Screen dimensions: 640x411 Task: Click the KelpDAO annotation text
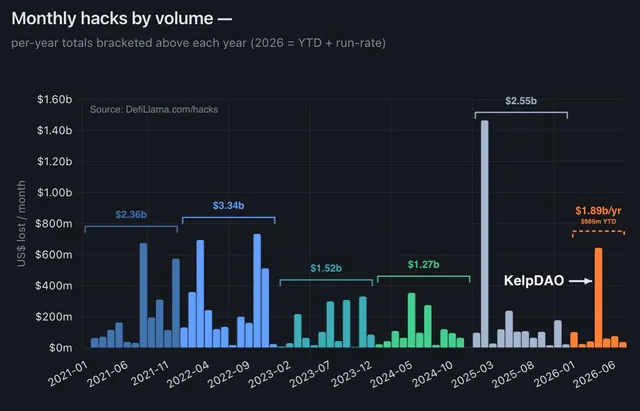[x=534, y=280]
